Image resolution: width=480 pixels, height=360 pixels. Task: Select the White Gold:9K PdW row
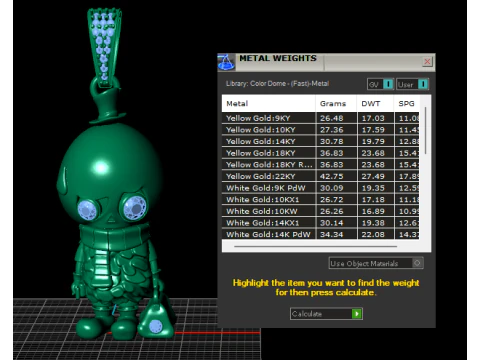pos(320,188)
